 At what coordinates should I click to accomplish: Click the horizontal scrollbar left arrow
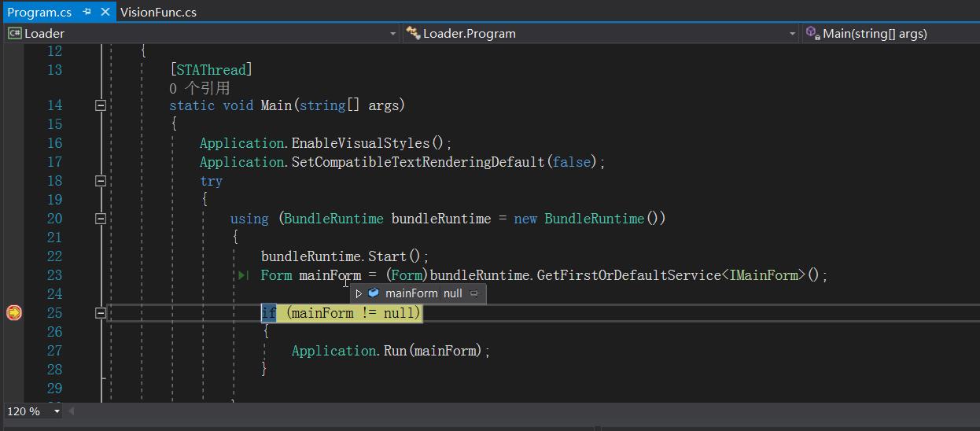(72, 411)
